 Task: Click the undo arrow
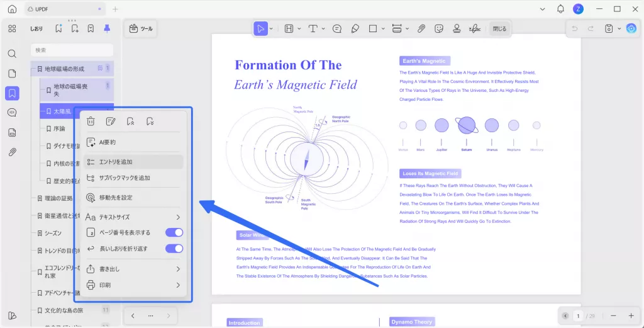(x=575, y=29)
